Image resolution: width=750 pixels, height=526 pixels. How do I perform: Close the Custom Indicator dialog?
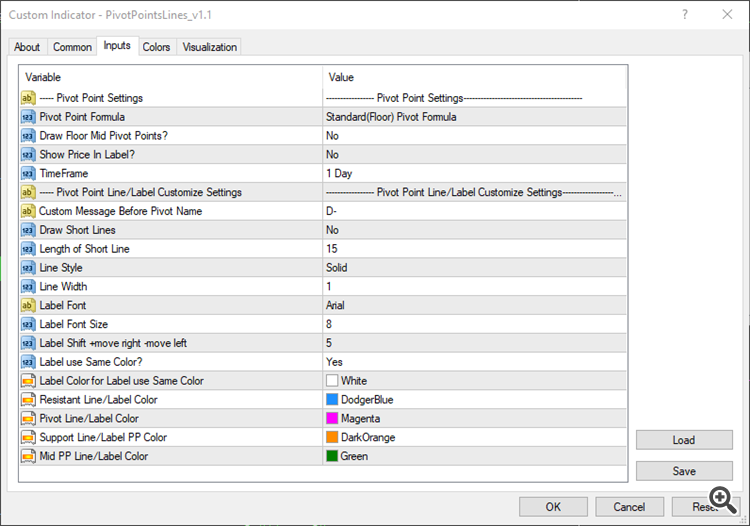click(727, 15)
